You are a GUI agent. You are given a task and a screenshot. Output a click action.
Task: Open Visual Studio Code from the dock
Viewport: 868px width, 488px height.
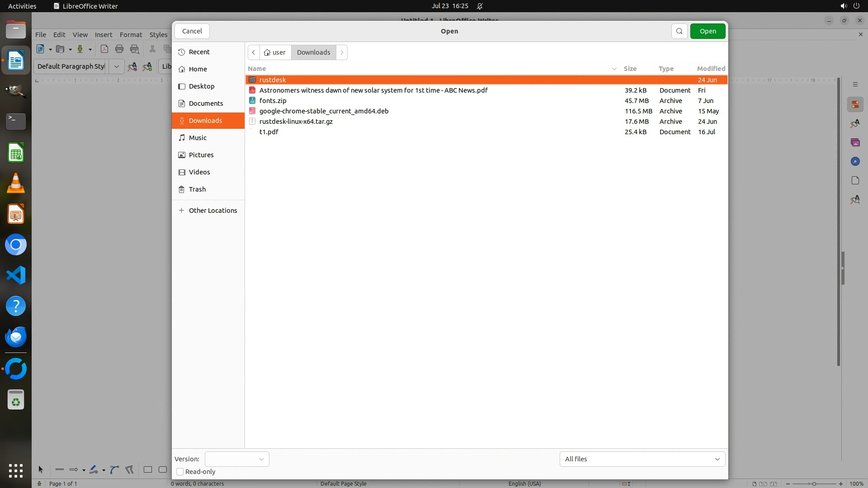coord(16,275)
